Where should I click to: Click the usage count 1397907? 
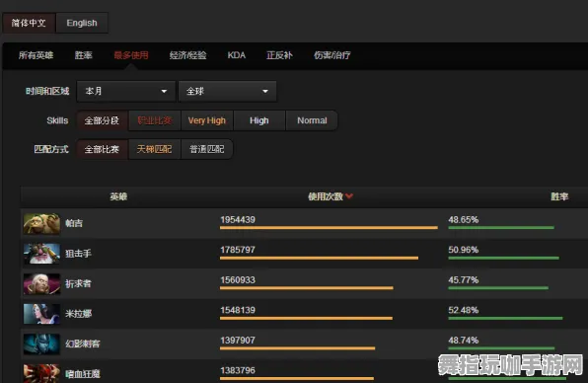click(x=238, y=341)
